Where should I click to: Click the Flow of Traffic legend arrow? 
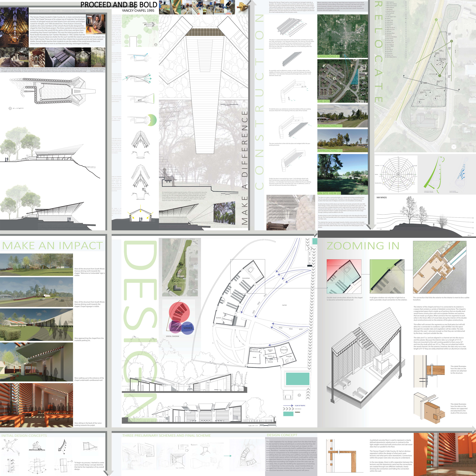tap(288, 406)
